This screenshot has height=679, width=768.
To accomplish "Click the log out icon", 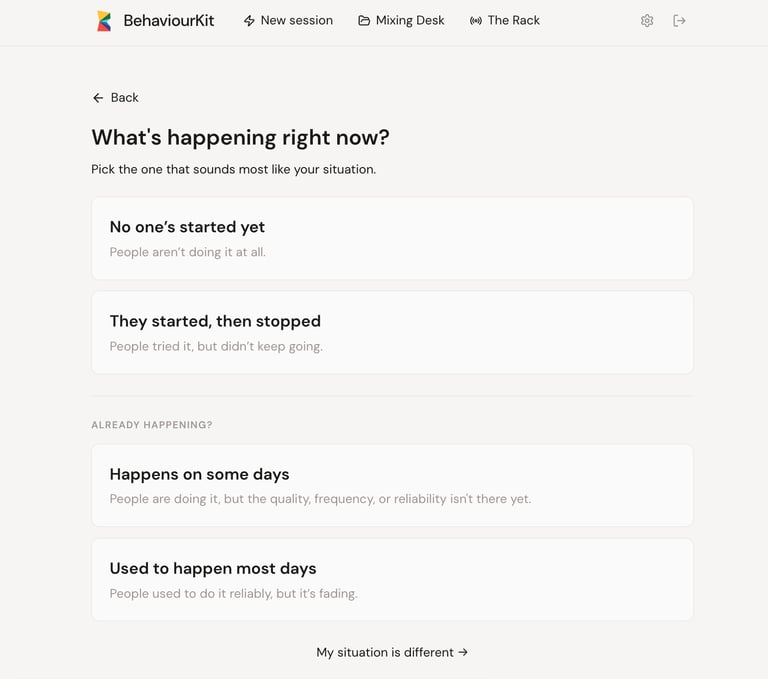I will click(680, 21).
